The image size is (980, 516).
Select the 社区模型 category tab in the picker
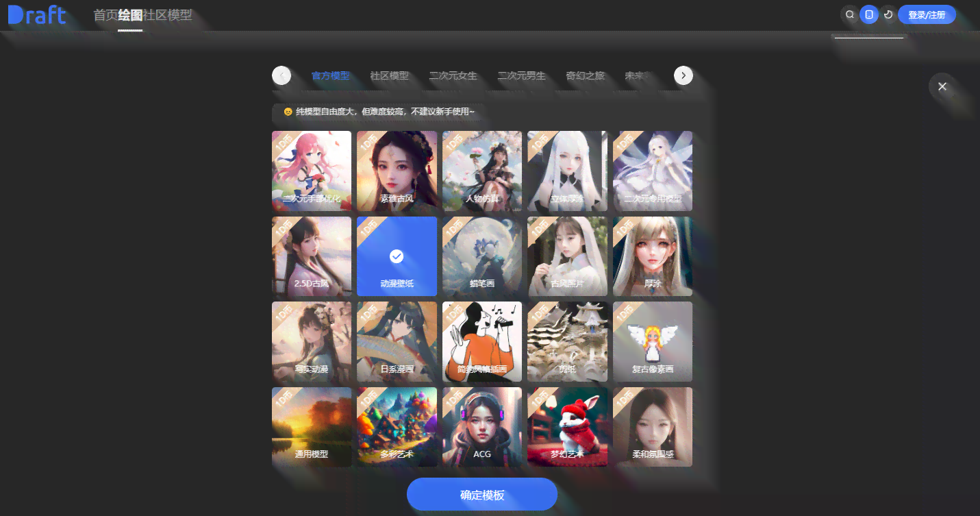point(390,75)
